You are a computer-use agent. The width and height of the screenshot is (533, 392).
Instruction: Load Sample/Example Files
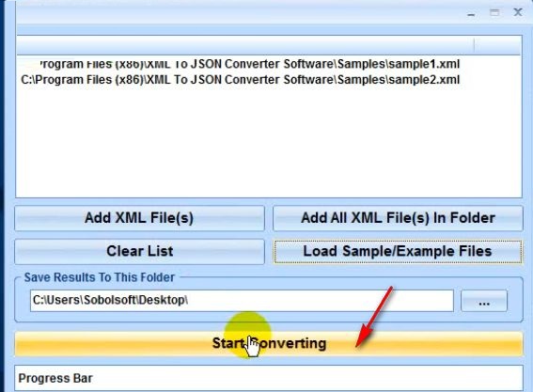click(398, 251)
